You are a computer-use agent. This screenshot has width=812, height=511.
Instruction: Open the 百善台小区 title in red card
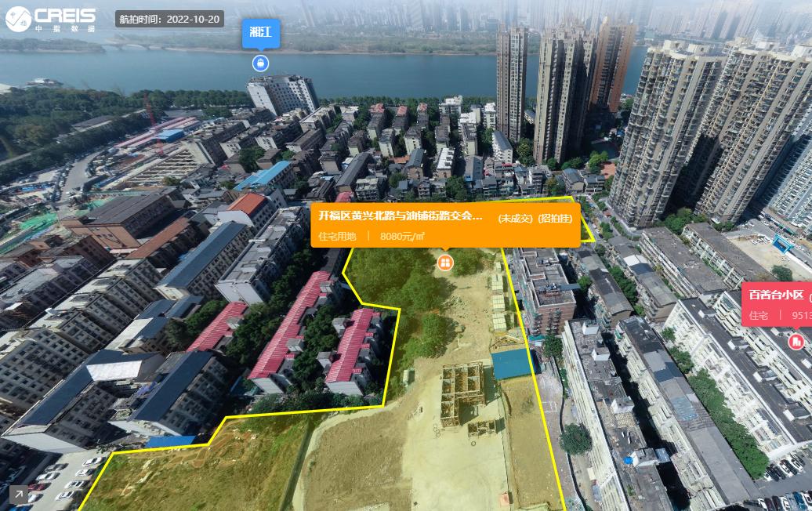point(776,295)
